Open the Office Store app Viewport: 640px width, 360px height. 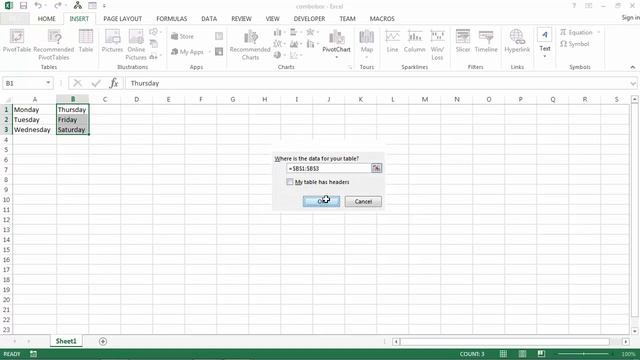coord(182,36)
